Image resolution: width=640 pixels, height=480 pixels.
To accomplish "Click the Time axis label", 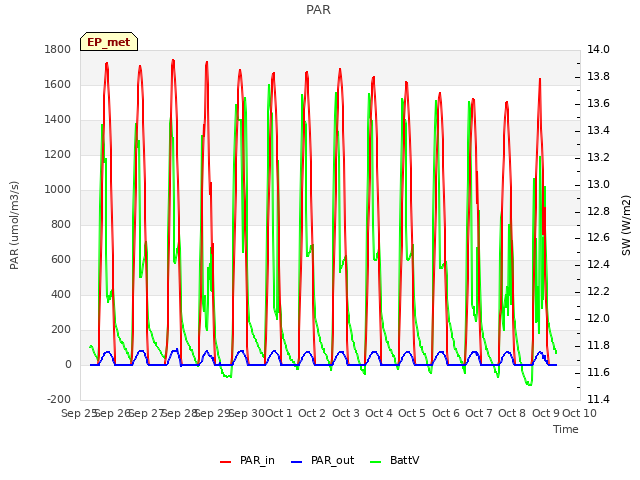I will (566, 429).
